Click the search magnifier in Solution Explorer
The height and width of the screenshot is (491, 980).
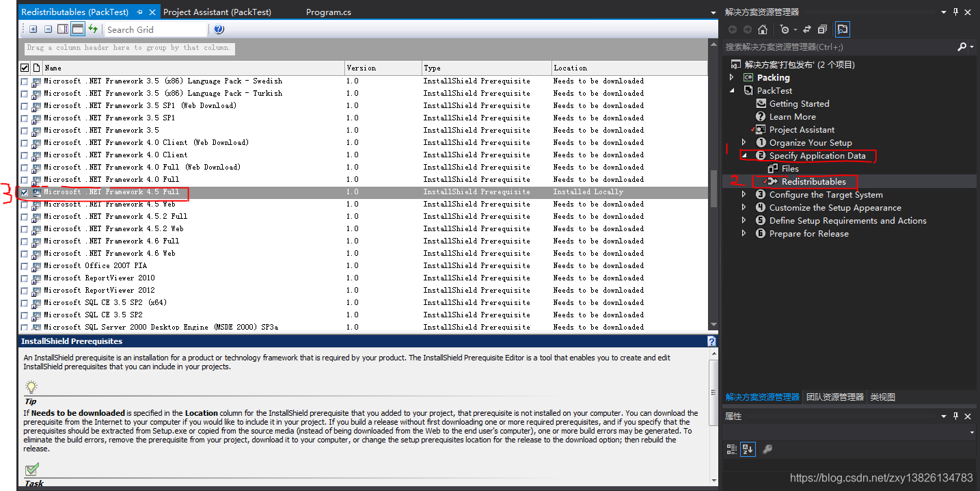962,47
